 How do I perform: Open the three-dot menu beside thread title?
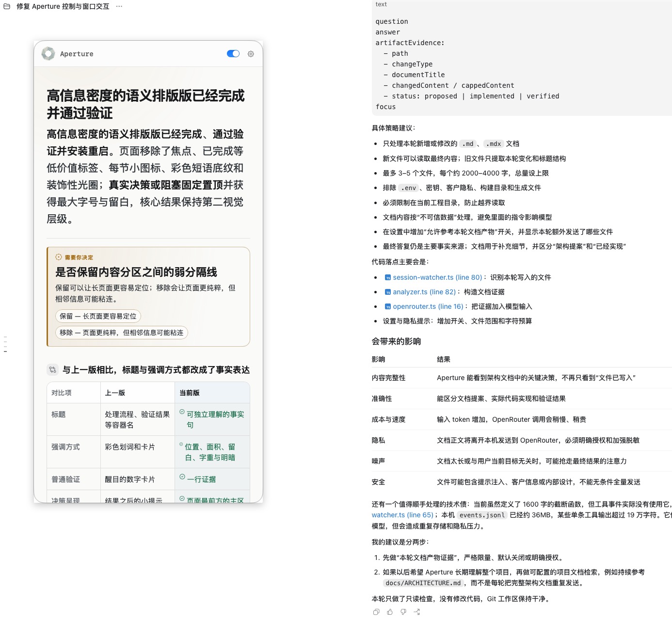tap(119, 6)
